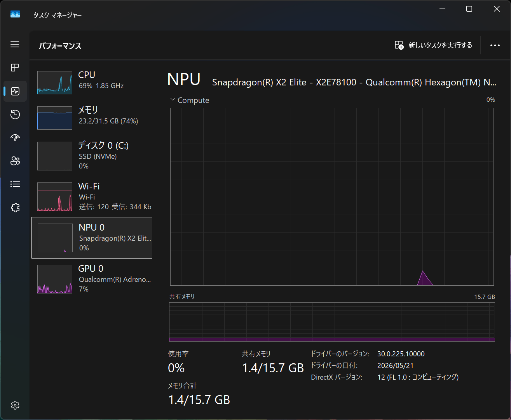Open Task Manager settings gear
Viewport: 511px width, 420px height.
tap(15, 405)
